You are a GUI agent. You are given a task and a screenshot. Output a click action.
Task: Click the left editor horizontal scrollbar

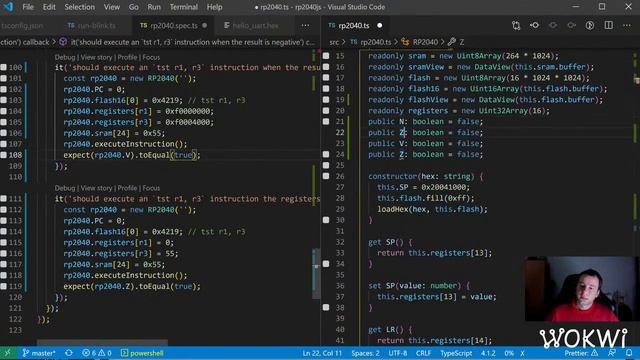pos(102,342)
